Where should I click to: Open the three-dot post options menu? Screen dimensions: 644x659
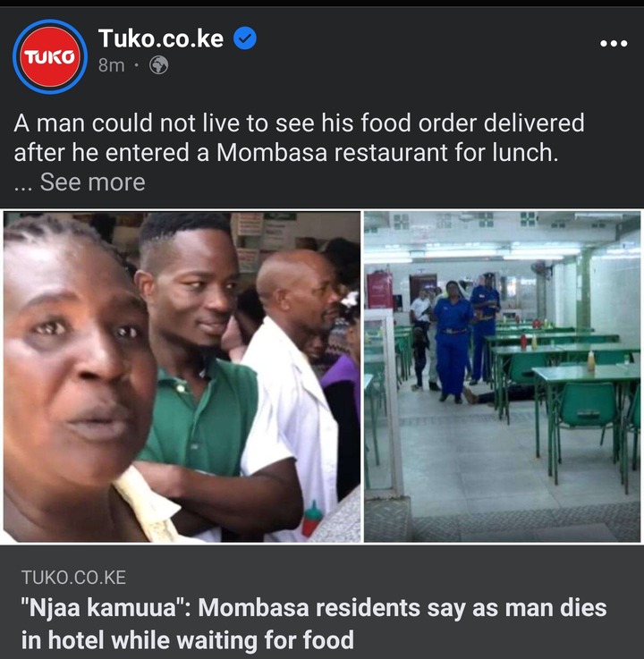[x=614, y=43]
